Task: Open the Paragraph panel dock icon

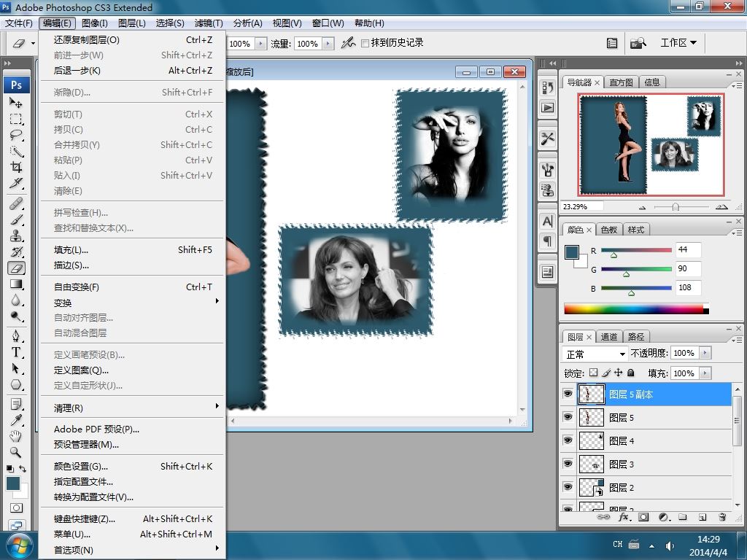Action: (548, 241)
